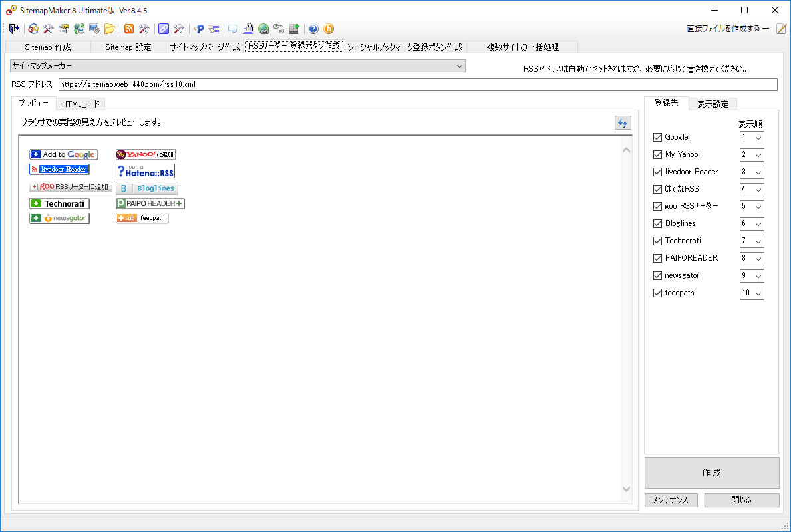This screenshot has height=532, width=791.
Task: Open the display order dropdown for Google
Action: [x=752, y=137]
